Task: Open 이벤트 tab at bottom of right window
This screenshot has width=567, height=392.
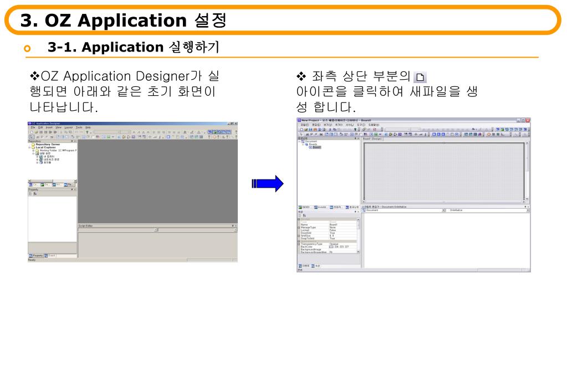Action: (304, 266)
